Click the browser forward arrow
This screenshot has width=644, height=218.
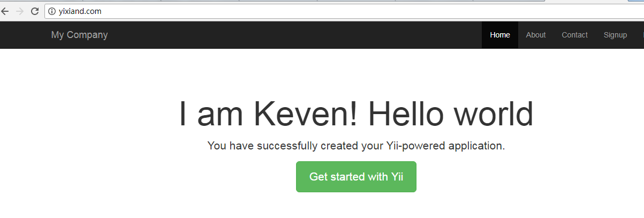[20, 11]
